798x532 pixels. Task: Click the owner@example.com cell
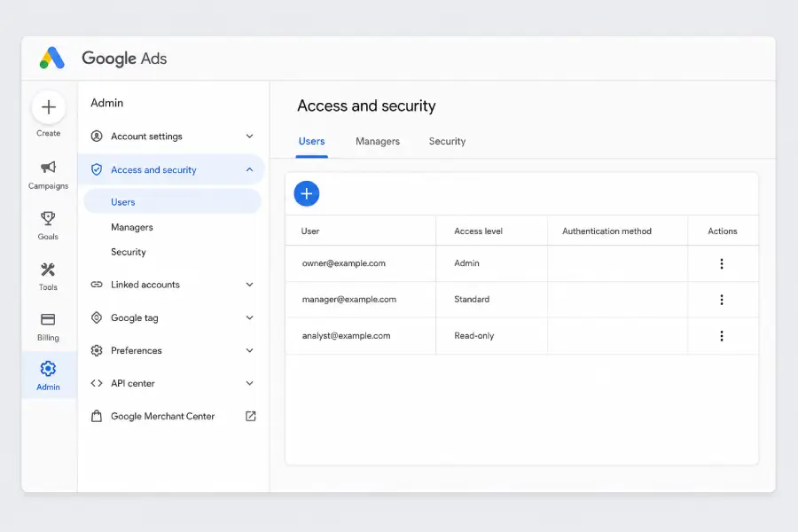(x=360, y=263)
